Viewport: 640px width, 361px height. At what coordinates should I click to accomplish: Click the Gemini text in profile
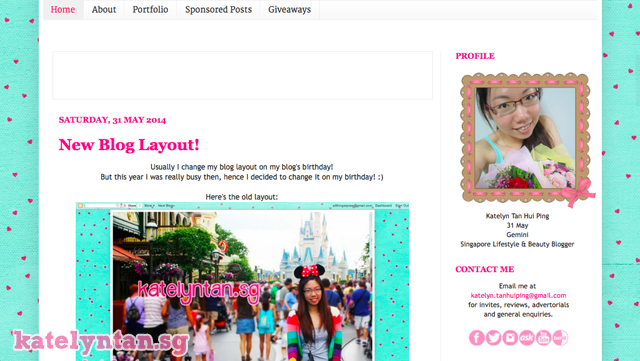click(517, 235)
